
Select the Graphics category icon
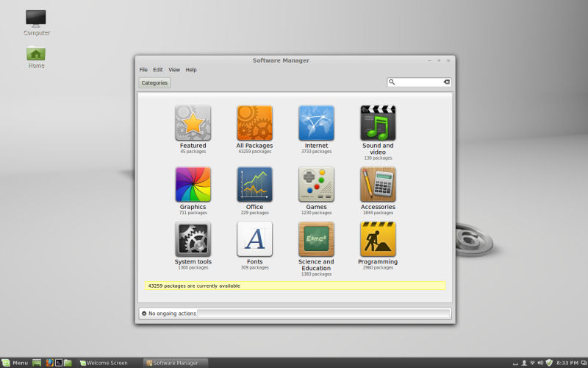pos(193,185)
